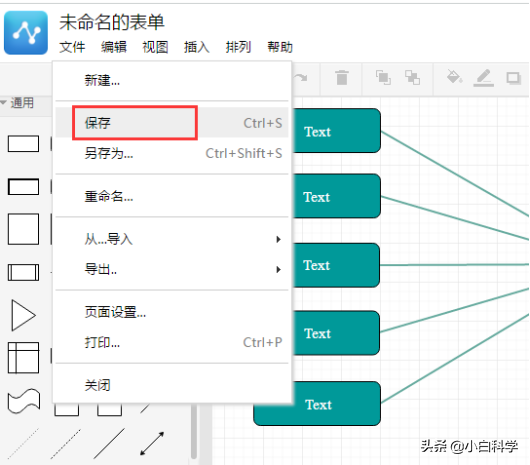This screenshot has height=465, width=530.
Task: Open the 文件 menu
Action: 72,47
